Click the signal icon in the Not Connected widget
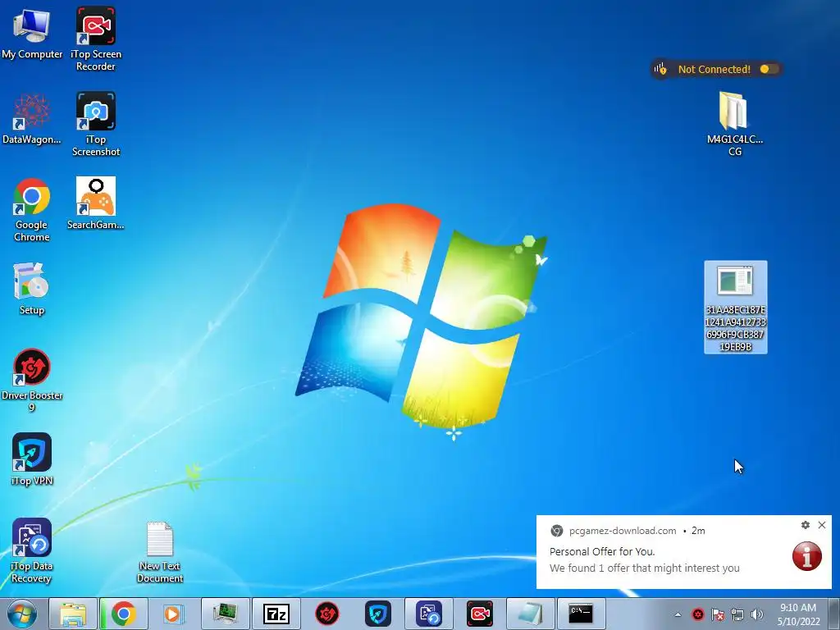Image resolution: width=840 pixels, height=630 pixels. tap(660, 69)
